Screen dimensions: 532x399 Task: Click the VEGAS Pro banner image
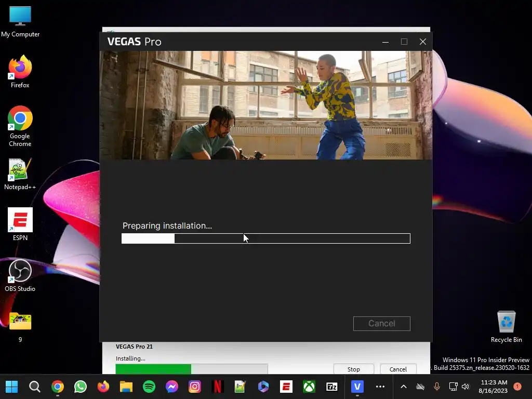click(x=266, y=105)
